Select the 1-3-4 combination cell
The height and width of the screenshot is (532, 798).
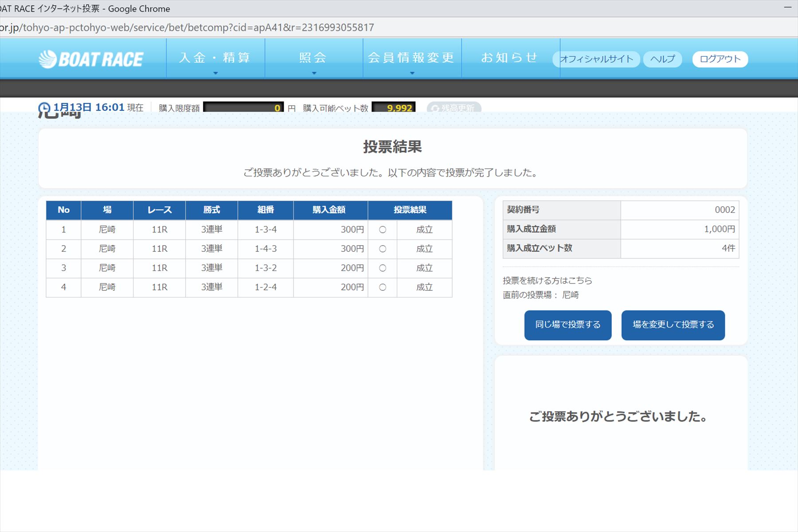pos(266,230)
